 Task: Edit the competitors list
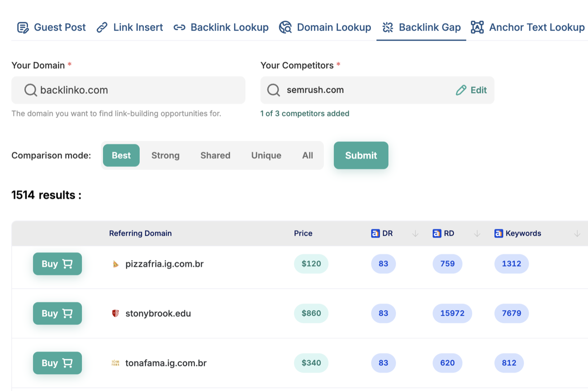471,90
